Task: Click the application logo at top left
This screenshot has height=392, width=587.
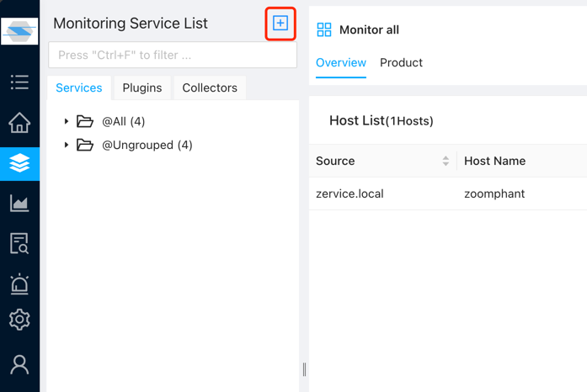Action: [x=19, y=32]
